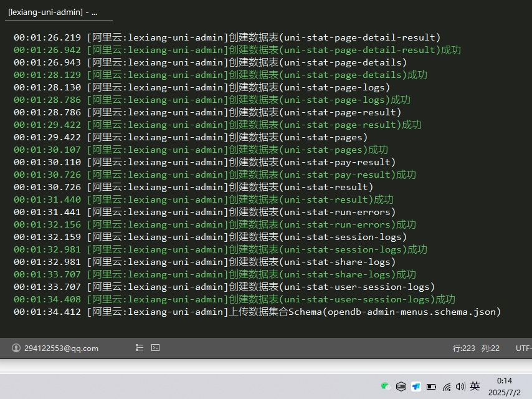Viewport: 532px width, 399px height.
Task: Click the log line timestamped 00:01:30.110
Action: [x=204, y=162]
